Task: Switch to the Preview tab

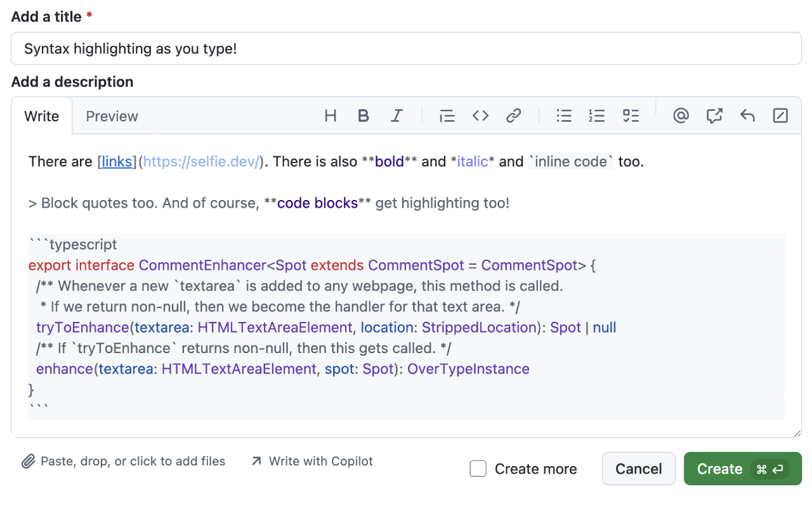Action: point(112,116)
